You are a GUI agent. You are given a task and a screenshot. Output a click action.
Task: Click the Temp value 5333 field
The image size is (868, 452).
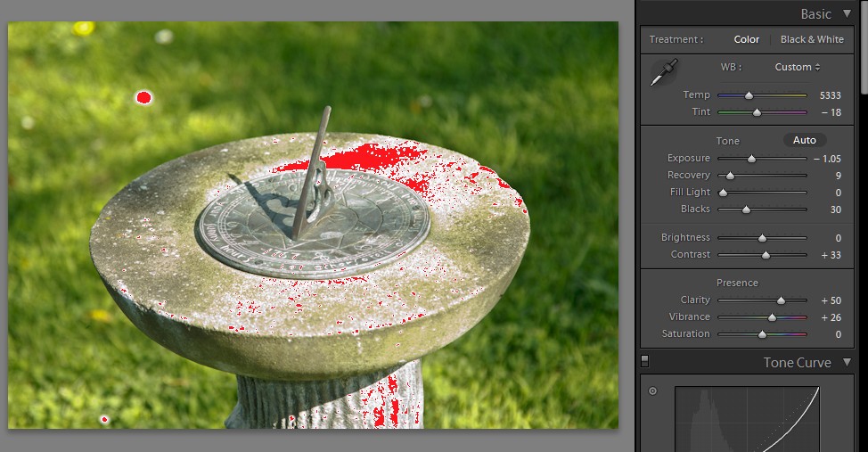(829, 95)
